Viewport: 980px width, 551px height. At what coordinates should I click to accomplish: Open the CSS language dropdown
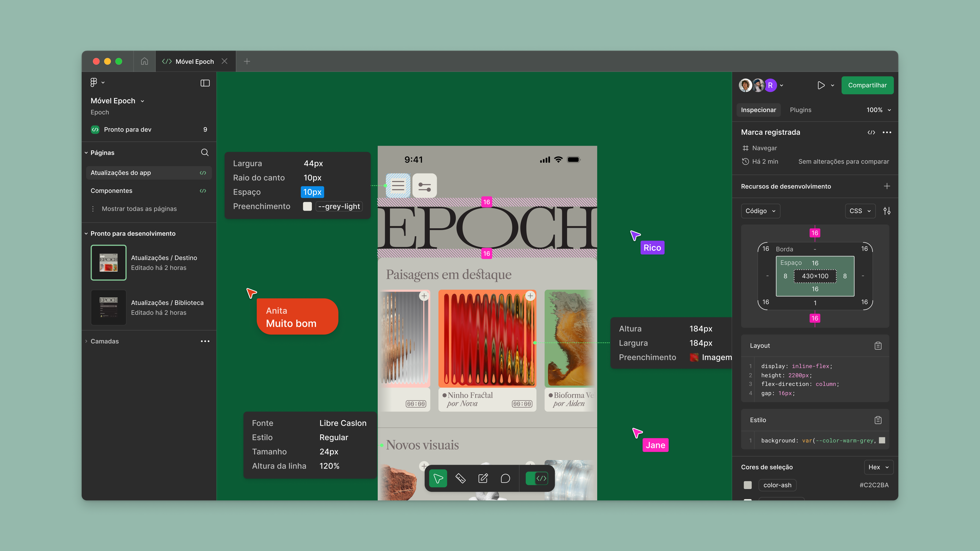click(x=860, y=211)
